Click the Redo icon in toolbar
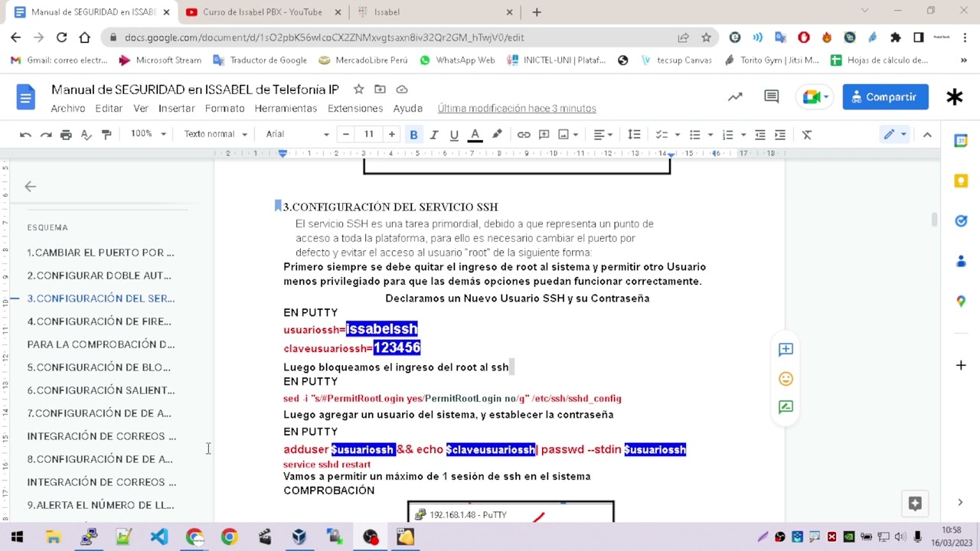The height and width of the screenshot is (551, 980). click(x=46, y=135)
